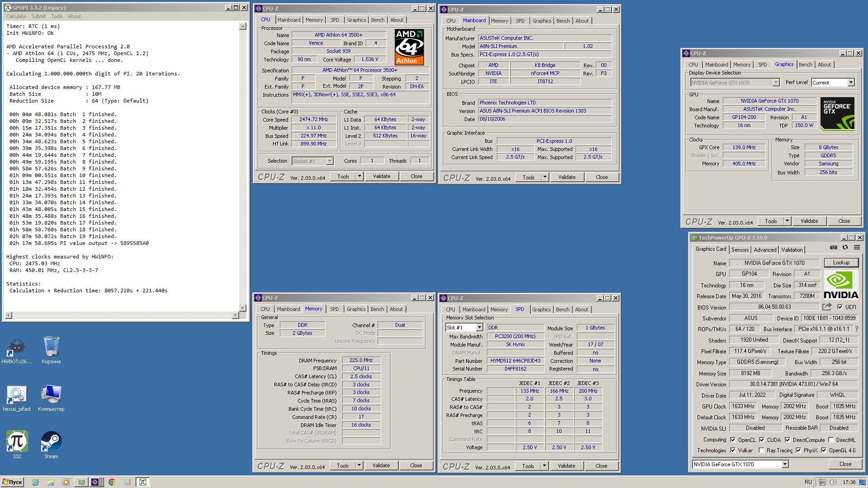The image size is (868, 488).
Task: Click the Close button in GPU-Z
Action: pos(845,464)
